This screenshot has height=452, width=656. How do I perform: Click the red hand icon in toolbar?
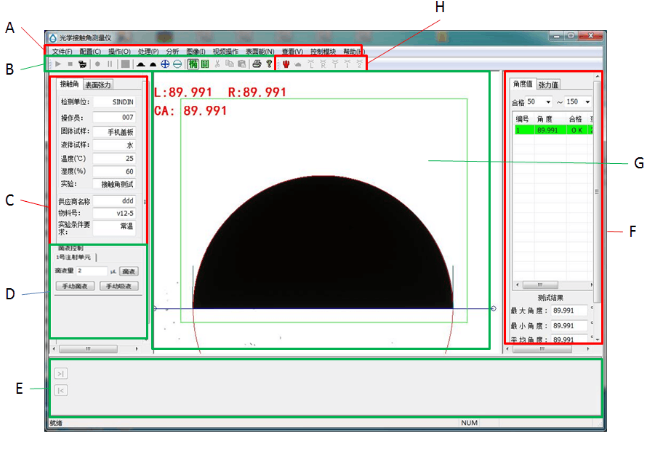point(286,64)
